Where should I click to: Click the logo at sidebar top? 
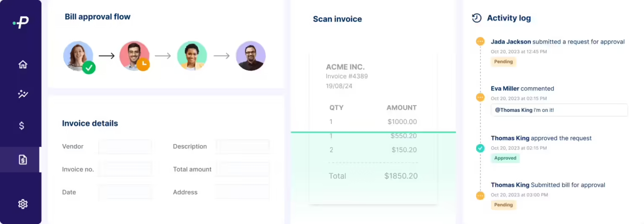[21, 23]
